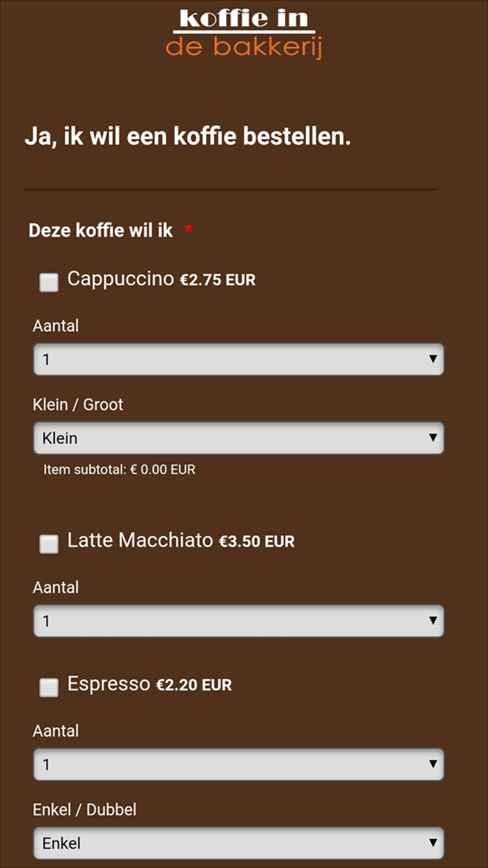Check the Espresso checkbox
The width and height of the screenshot is (488, 868).
[49, 687]
